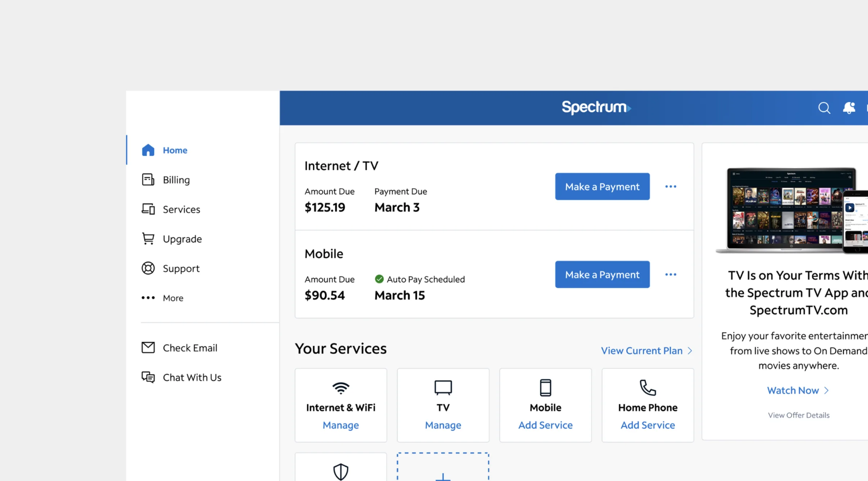Click the plus icon in the dashed add card
Screen dimensions: 868x481
click(x=443, y=477)
